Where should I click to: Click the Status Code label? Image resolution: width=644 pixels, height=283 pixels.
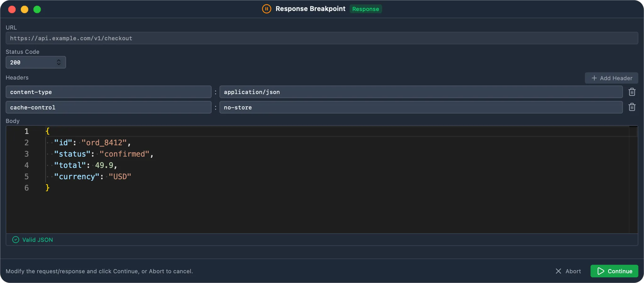pos(23,52)
